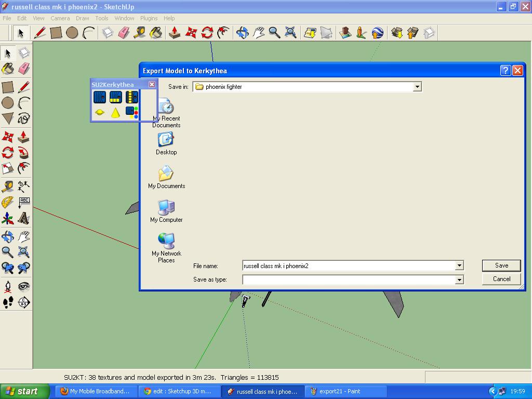The width and height of the screenshot is (532, 399).
Task: Choose the Circle tool in top toolbar
Action: 72,33
